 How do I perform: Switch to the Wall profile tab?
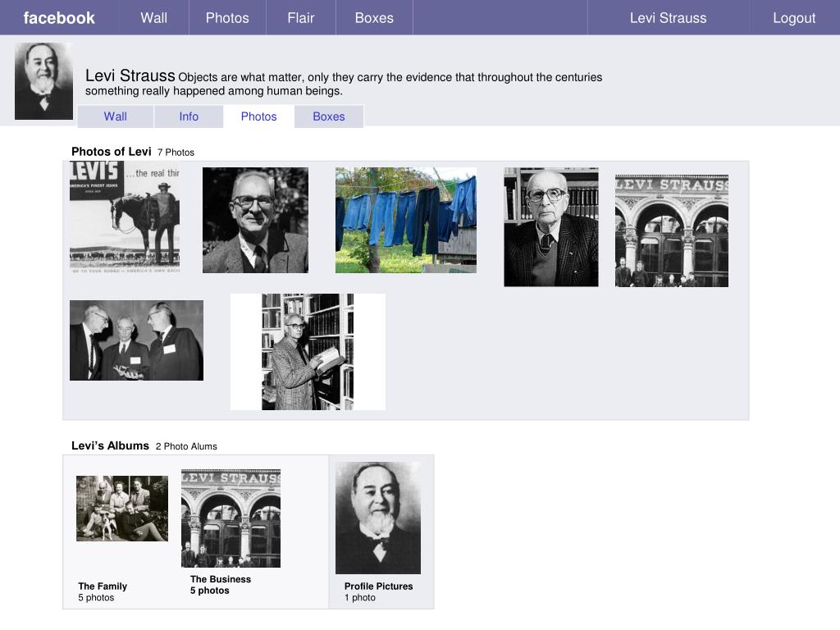[115, 116]
